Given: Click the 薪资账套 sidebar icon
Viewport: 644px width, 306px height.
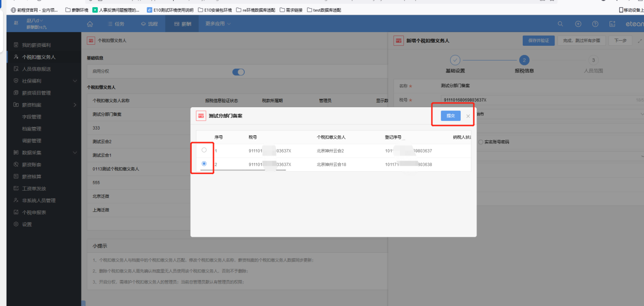Looking at the screenshot, I should pyautogui.click(x=16, y=165).
